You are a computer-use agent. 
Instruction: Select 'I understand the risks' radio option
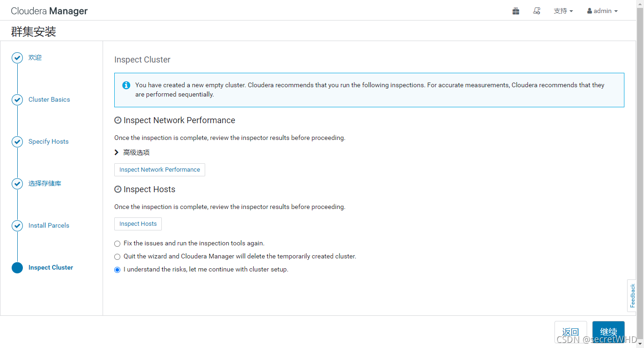pos(117,270)
